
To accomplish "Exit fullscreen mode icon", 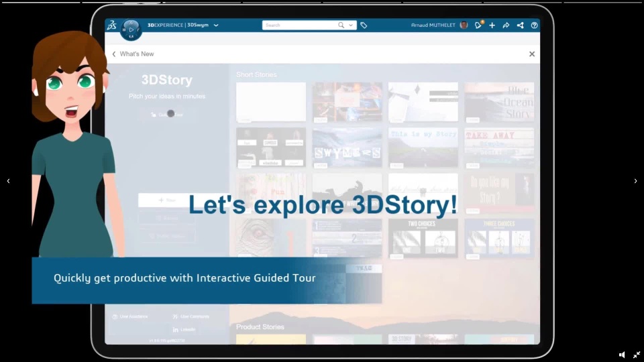I will pos(637,355).
